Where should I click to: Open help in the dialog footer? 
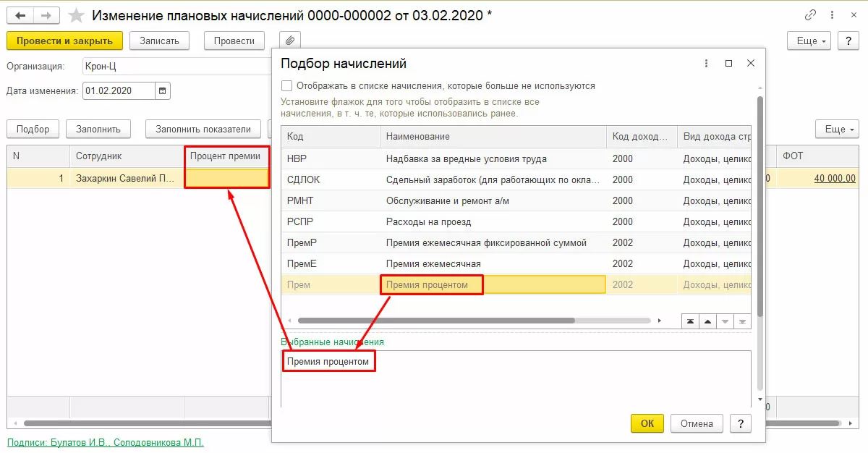[x=740, y=423]
